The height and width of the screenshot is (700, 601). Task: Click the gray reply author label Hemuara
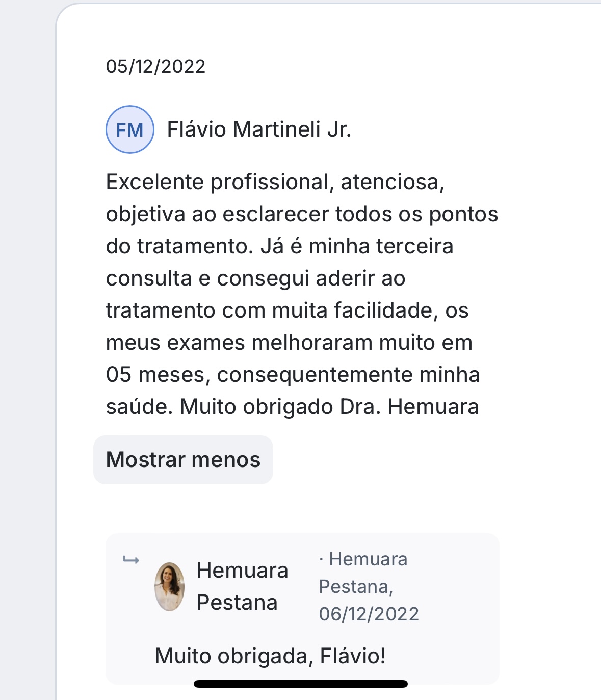[368, 559]
